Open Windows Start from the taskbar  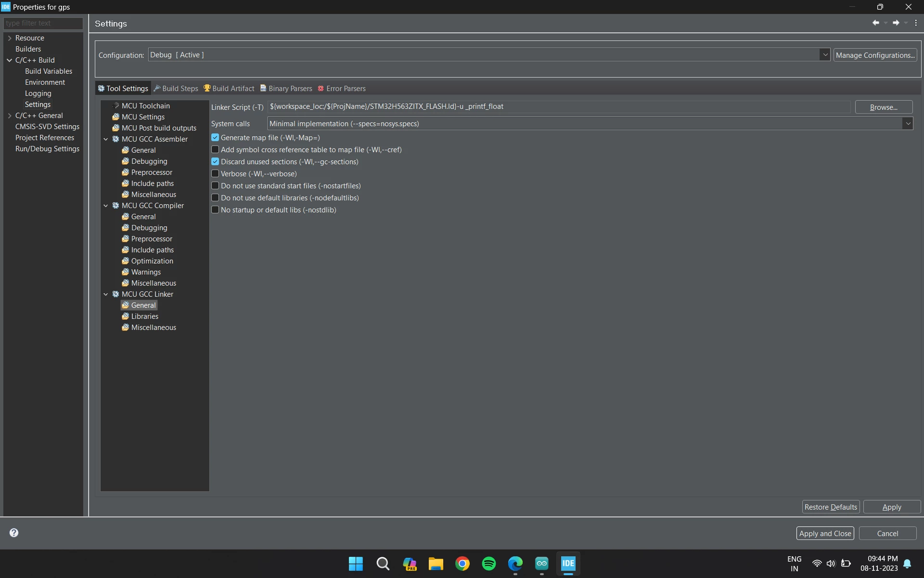point(356,564)
